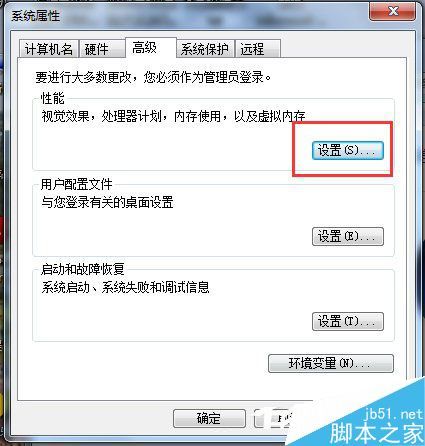Confirm with the 确定 button
The width and height of the screenshot is (425, 446).
point(209,418)
